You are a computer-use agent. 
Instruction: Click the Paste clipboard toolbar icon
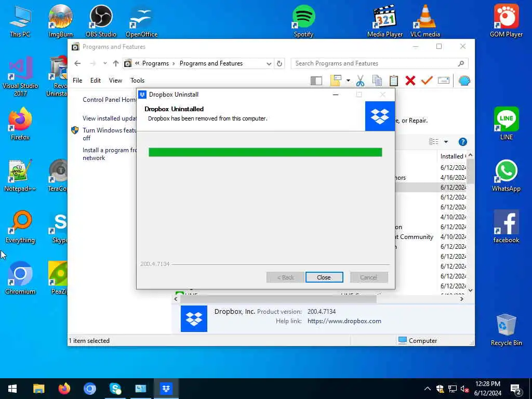[394, 81]
